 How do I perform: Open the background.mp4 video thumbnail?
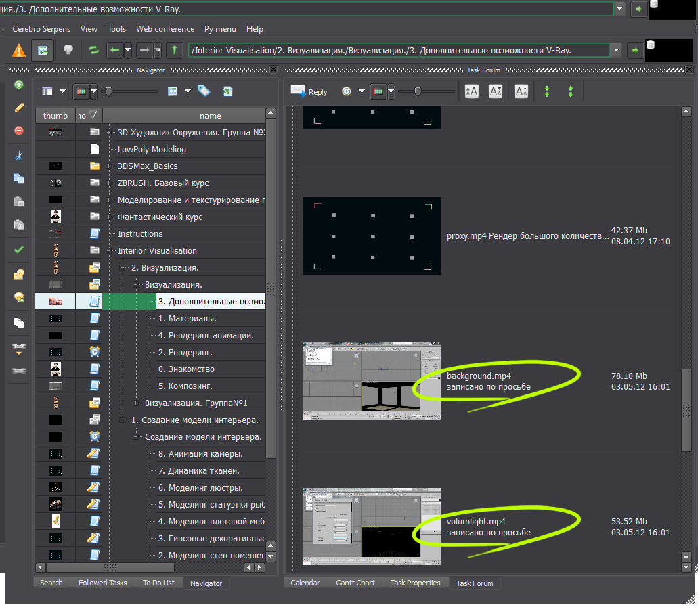click(x=372, y=381)
